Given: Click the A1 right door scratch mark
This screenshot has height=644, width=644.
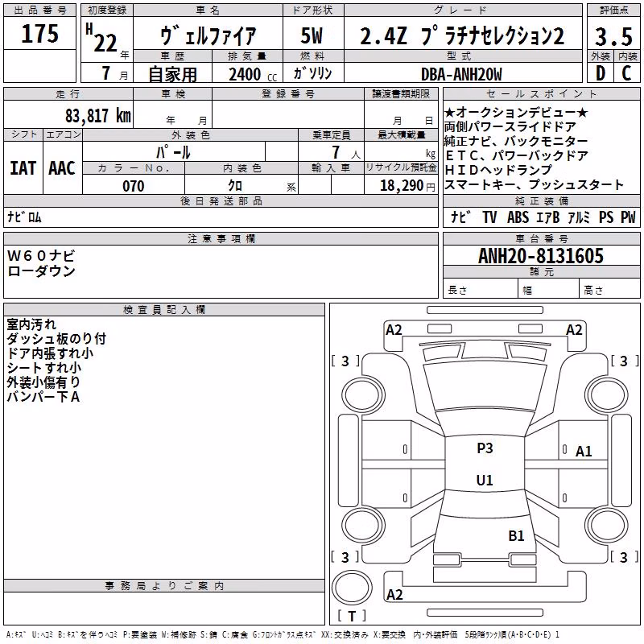Looking at the screenshot, I should coord(584,452).
